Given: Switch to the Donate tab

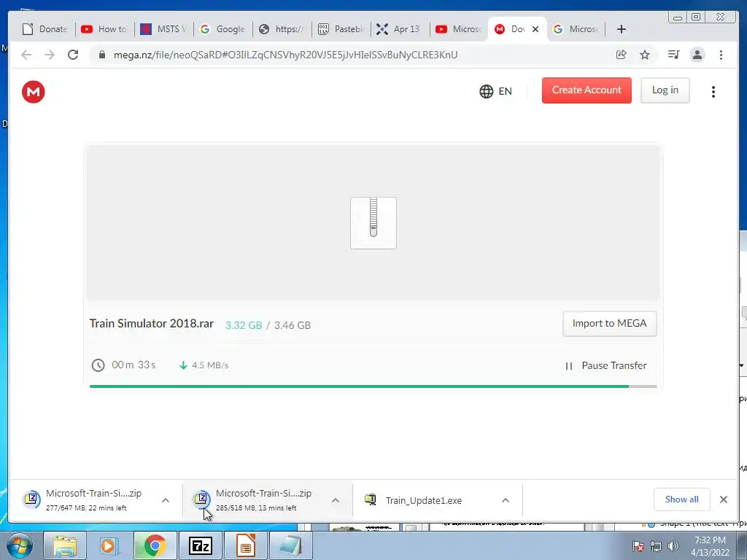Looking at the screenshot, I should tap(45, 29).
